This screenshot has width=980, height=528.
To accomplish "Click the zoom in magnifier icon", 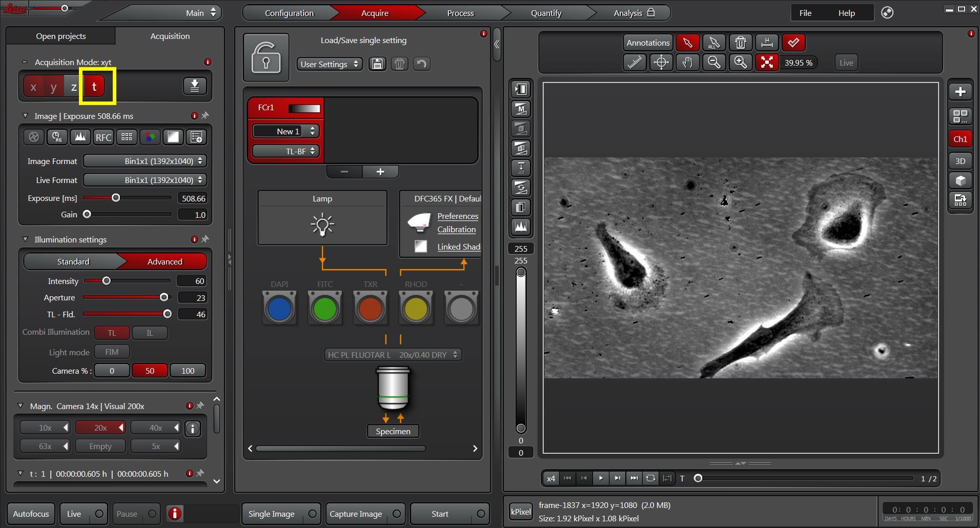I will tap(740, 63).
